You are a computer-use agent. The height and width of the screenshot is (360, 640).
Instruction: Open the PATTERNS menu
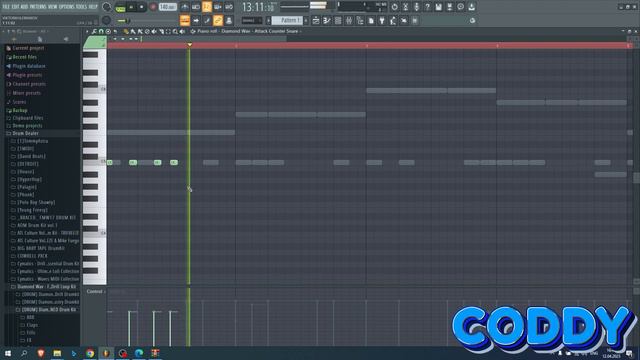pos(38,7)
